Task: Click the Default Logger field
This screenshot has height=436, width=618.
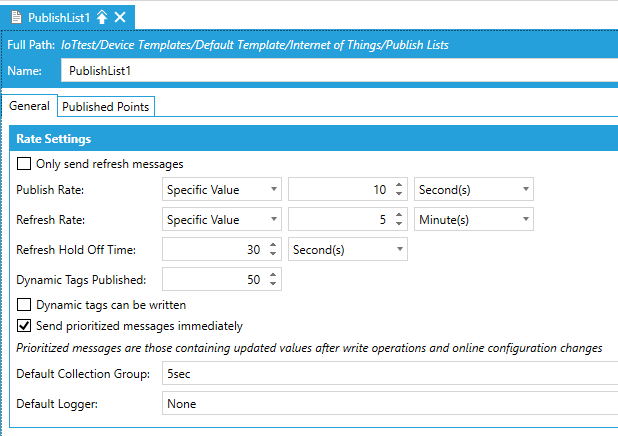Action: tap(388, 404)
